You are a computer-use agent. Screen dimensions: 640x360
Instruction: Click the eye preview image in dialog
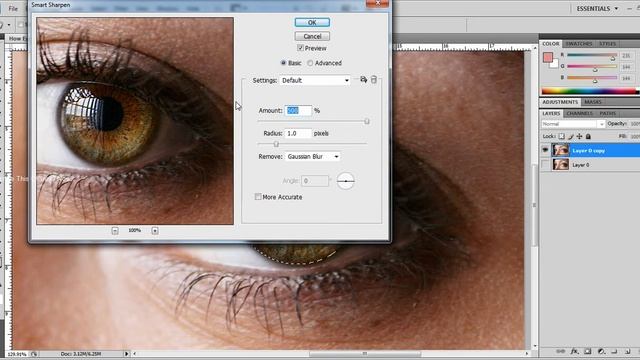[x=135, y=121]
